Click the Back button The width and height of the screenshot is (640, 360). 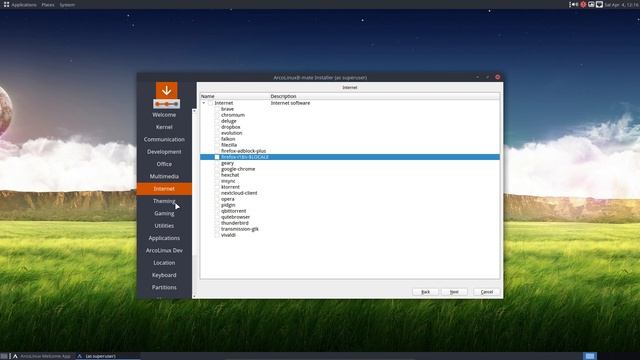coord(425,292)
